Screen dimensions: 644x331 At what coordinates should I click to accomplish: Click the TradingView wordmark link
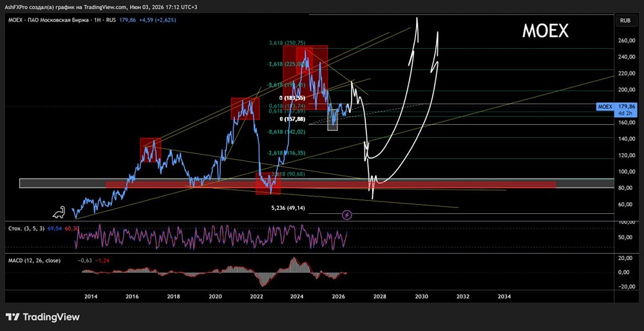coord(51,317)
